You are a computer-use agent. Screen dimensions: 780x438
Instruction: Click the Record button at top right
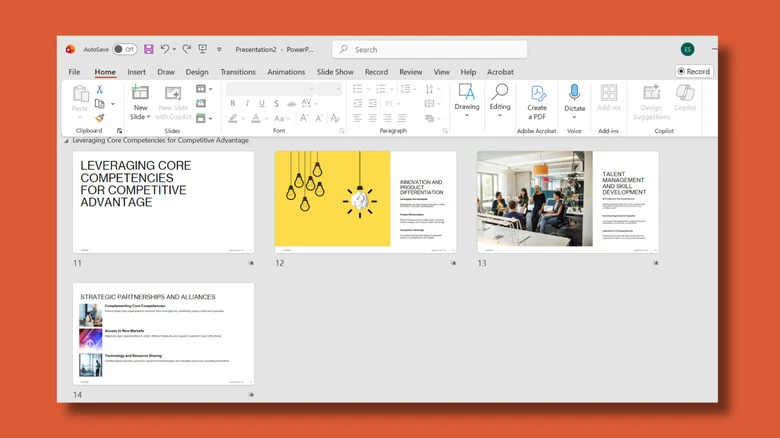click(x=694, y=71)
